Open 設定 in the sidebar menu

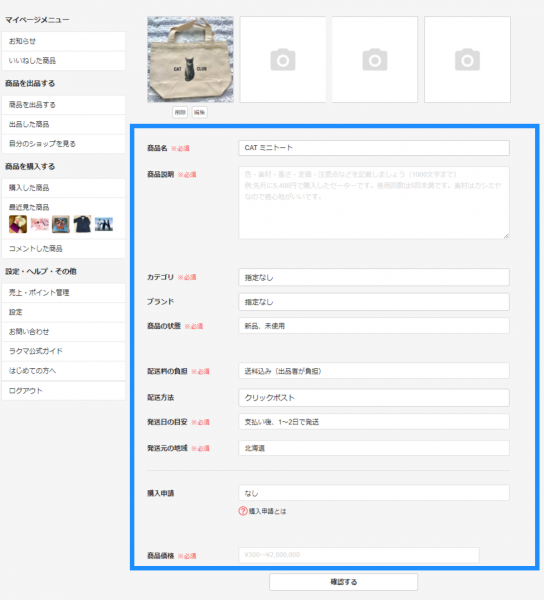click(x=64, y=312)
